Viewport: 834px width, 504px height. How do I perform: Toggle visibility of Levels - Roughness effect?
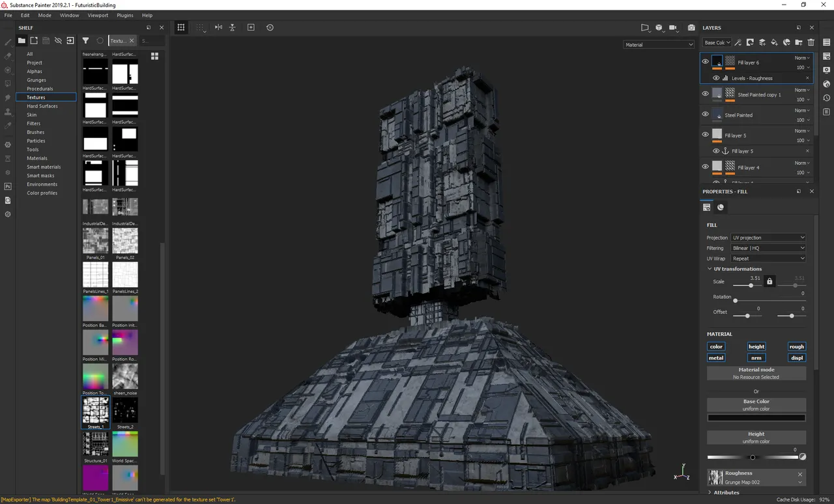(716, 78)
